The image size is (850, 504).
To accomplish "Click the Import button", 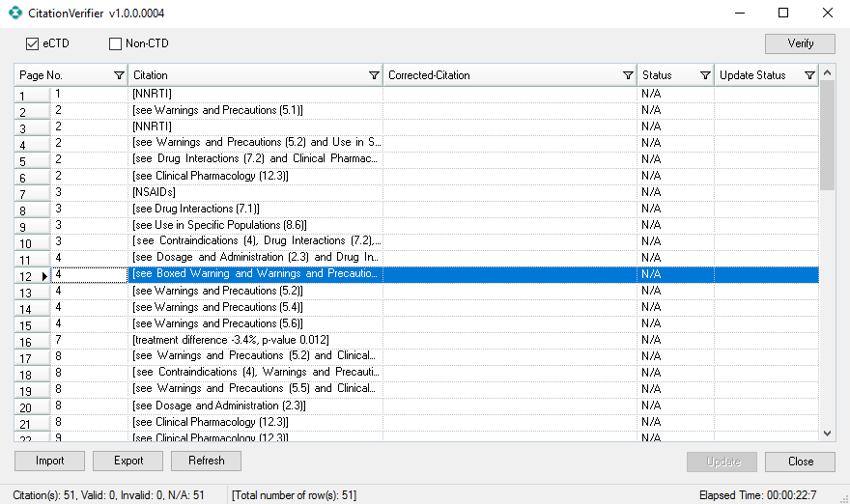I will coord(49,461).
